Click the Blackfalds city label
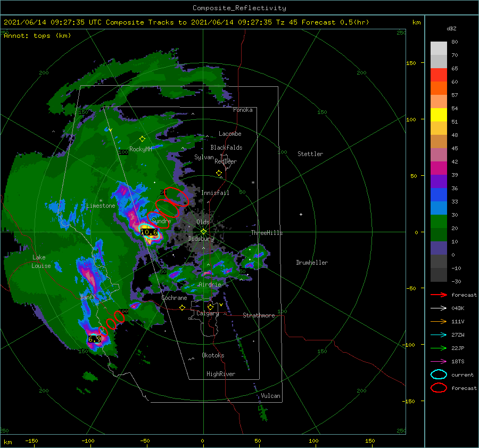Image resolution: width=479 pixels, height=448 pixels. click(x=226, y=148)
